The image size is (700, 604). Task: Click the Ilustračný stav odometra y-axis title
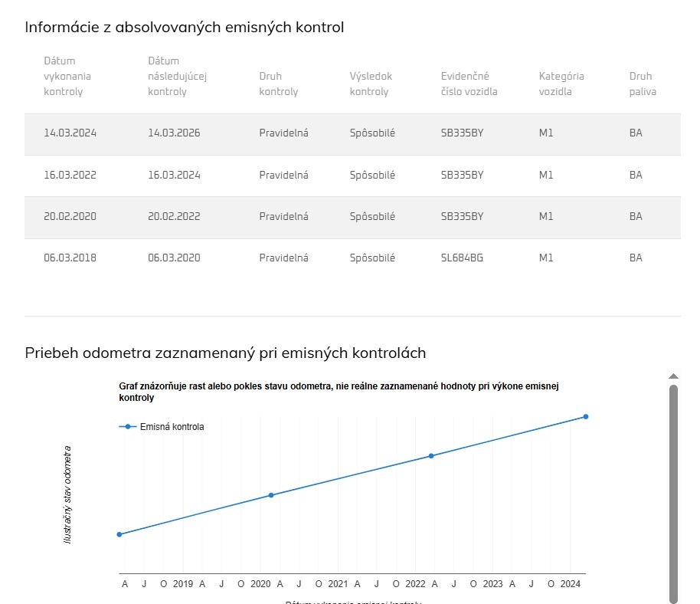(68, 494)
